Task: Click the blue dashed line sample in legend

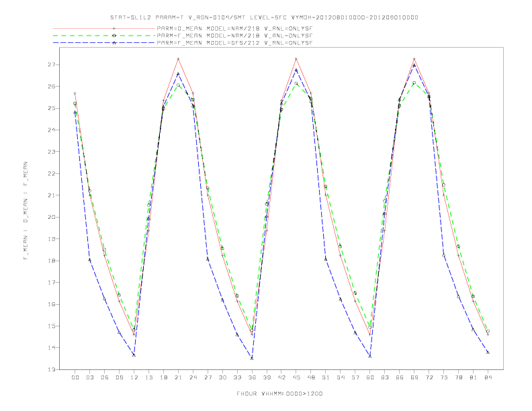Action: tap(104, 43)
